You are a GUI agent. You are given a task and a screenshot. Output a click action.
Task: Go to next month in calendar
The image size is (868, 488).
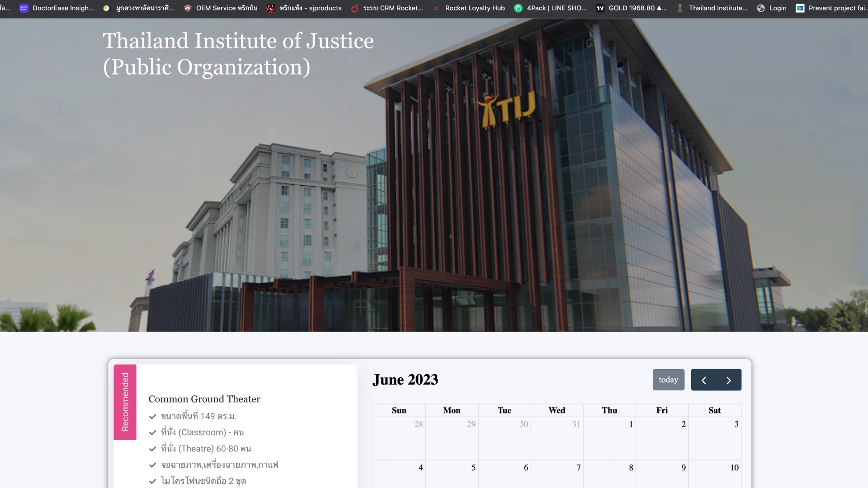click(x=729, y=380)
